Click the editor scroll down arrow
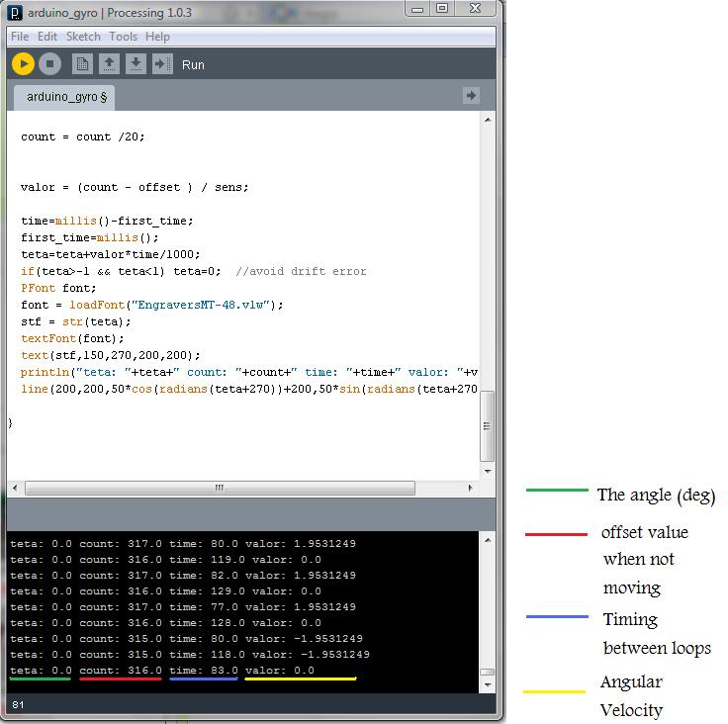This screenshot has height=724, width=728. tap(488, 472)
